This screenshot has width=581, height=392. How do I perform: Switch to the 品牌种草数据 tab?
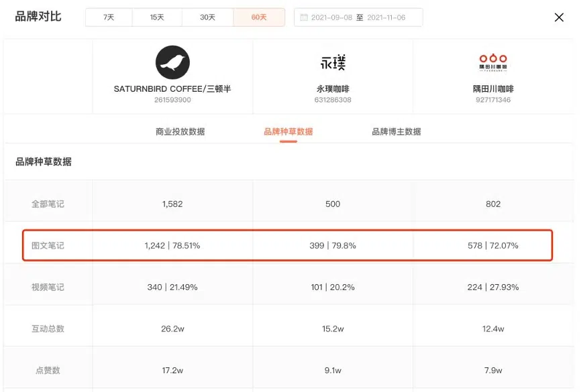tap(288, 132)
